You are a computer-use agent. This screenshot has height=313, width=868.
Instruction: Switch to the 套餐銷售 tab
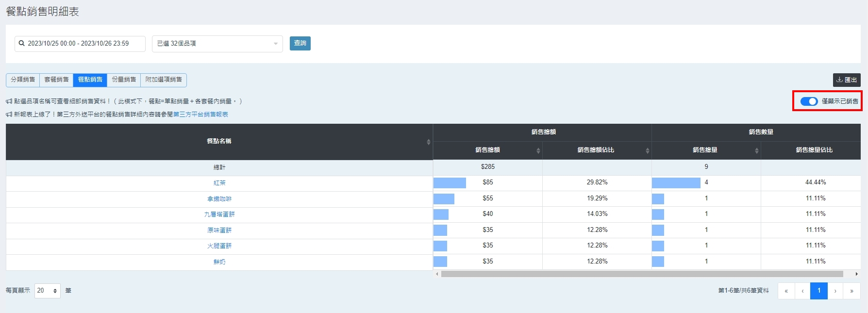tap(56, 80)
